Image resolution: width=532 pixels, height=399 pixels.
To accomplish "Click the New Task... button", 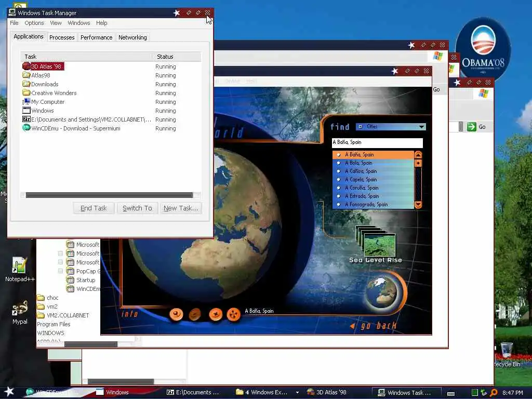I will coord(180,208).
